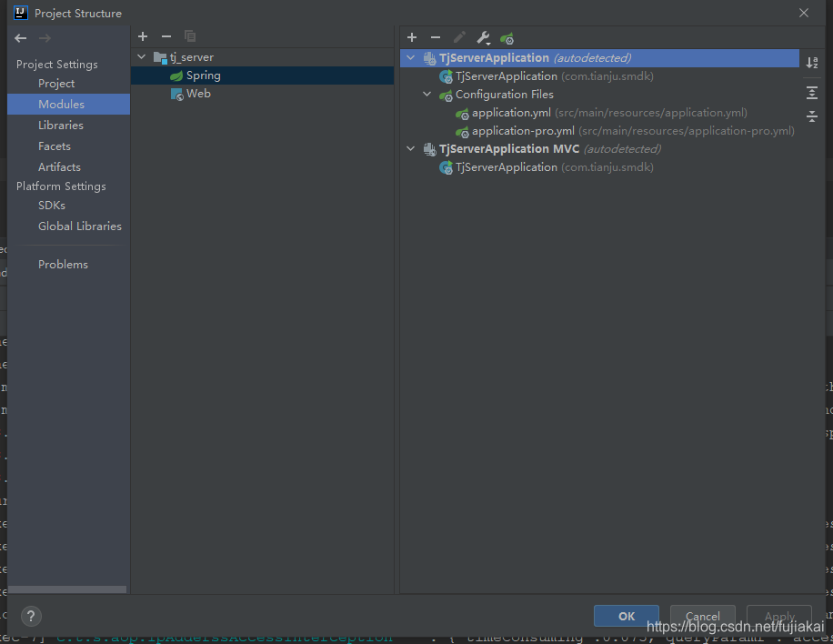Select the Web facet under tj_server

point(198,93)
